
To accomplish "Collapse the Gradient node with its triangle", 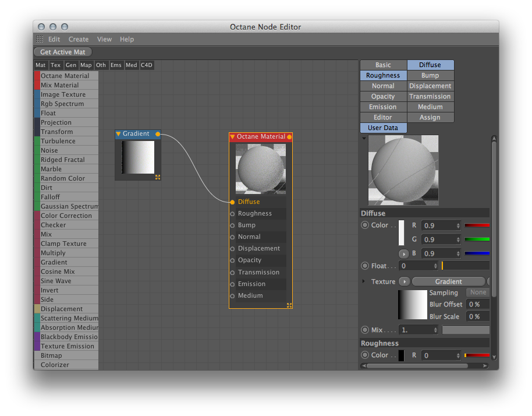I will click(x=118, y=134).
